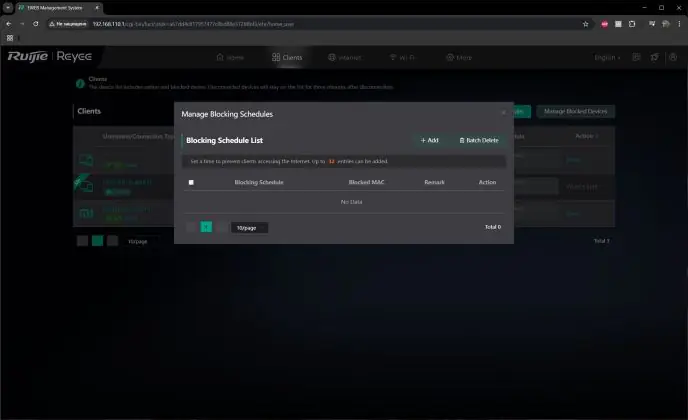688x420 pixels.
Task: Select the EWEB Management System browser tab
Action: pyautogui.click(x=58, y=7)
